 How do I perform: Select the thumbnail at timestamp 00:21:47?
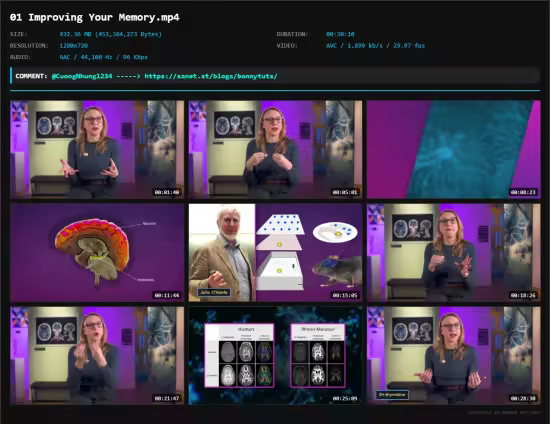pyautogui.click(x=97, y=356)
